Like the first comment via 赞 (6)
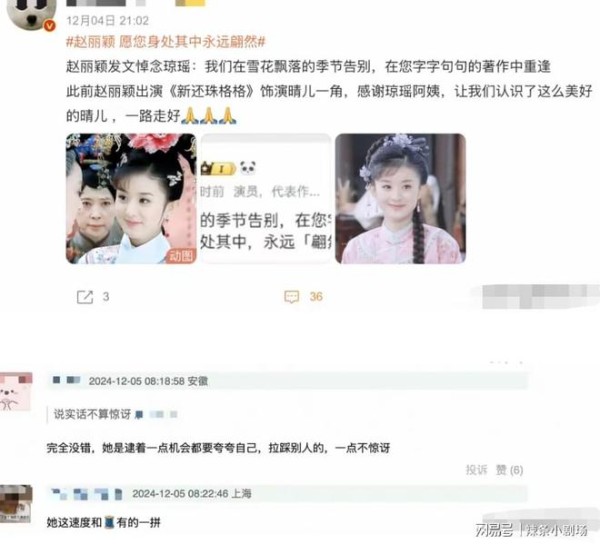The width and height of the screenshot is (600, 544). click(x=509, y=470)
